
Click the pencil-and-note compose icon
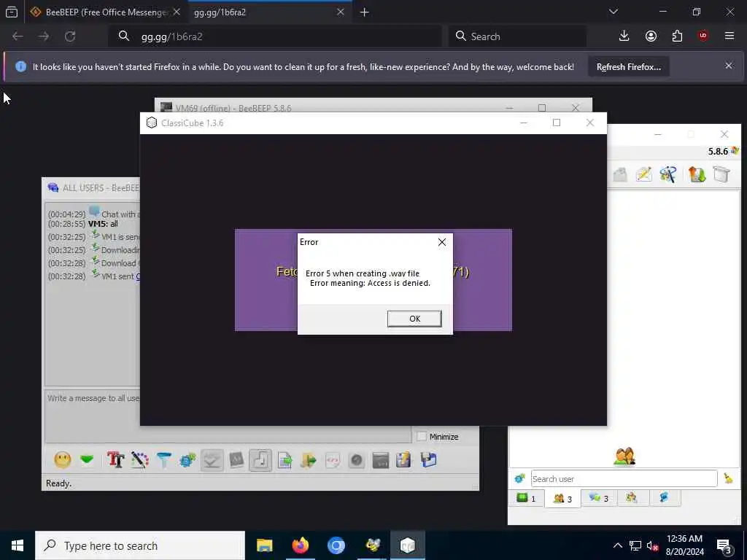pos(643,174)
